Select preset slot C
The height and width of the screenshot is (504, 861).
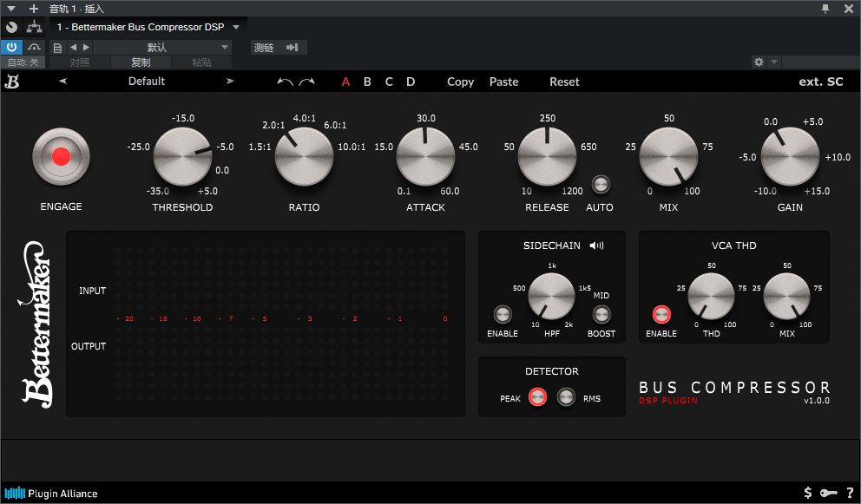click(389, 82)
